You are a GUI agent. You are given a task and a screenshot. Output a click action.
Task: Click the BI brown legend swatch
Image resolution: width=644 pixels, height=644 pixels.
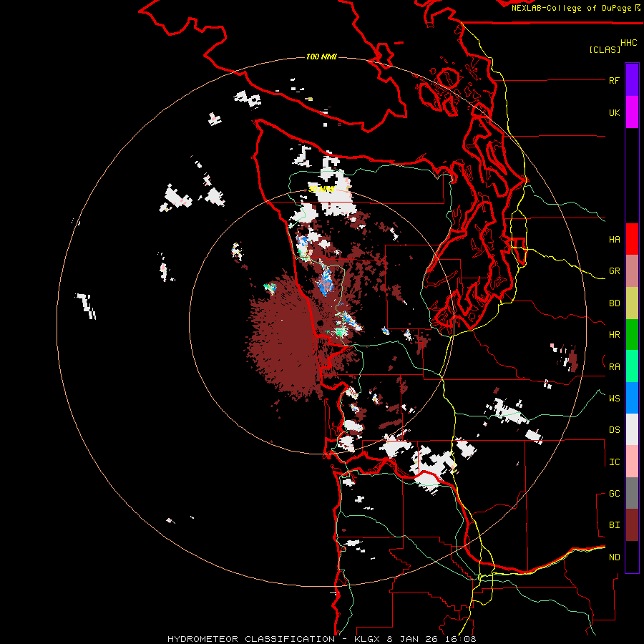click(x=632, y=525)
